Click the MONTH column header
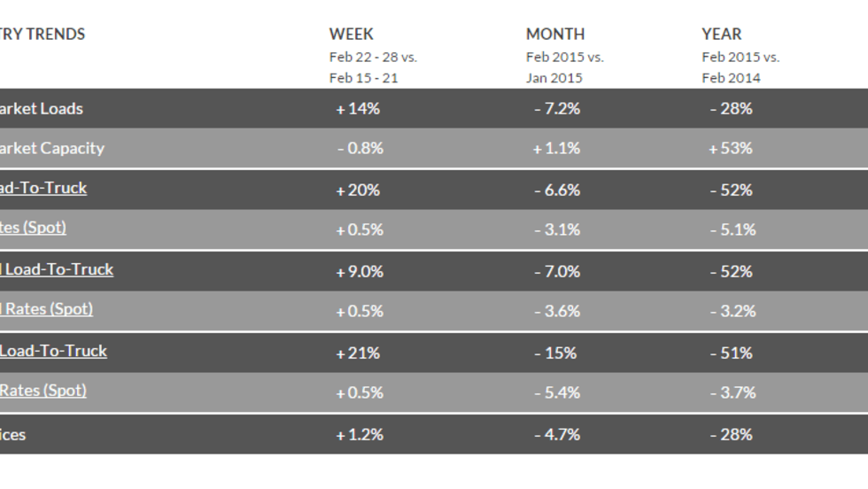868x489 pixels. 555,35
